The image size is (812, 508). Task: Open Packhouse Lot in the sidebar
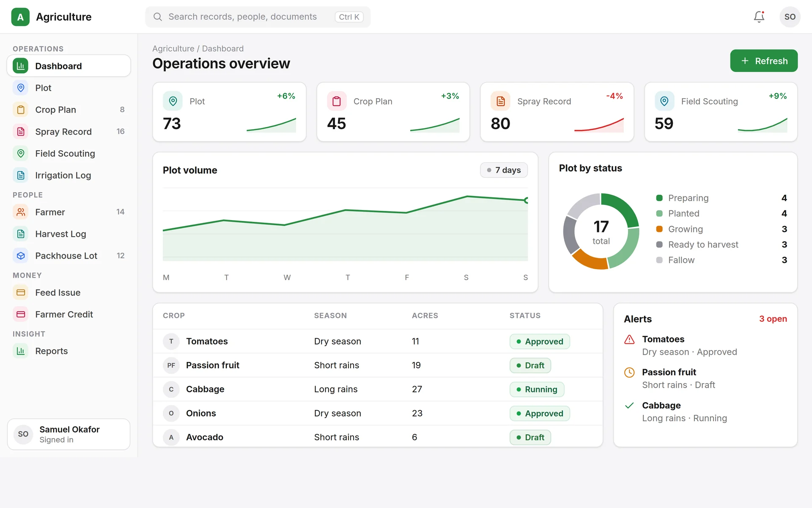tap(69, 256)
